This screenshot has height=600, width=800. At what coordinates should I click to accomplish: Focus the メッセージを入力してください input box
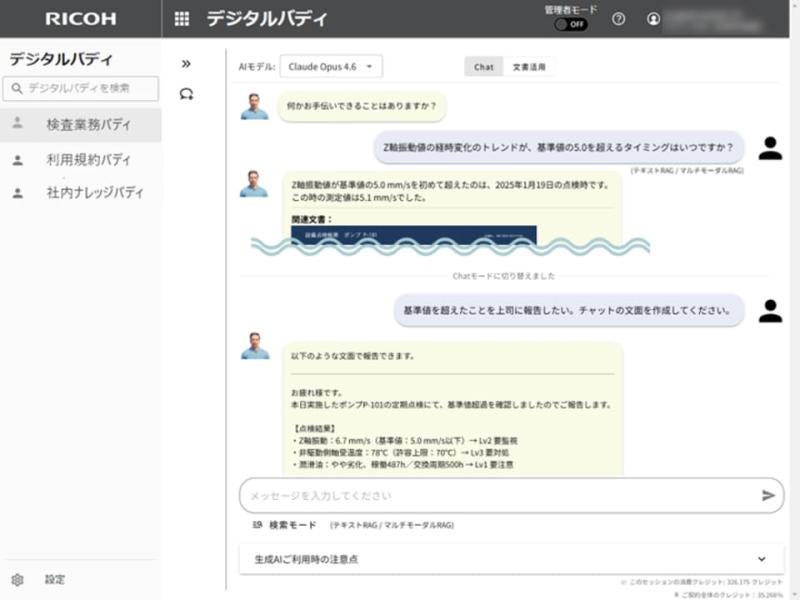pyautogui.click(x=511, y=495)
